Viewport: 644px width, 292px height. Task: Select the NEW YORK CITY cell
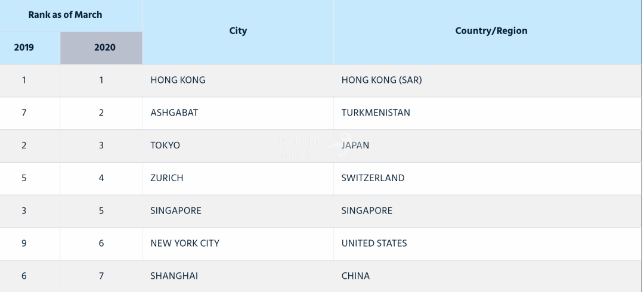click(238, 244)
